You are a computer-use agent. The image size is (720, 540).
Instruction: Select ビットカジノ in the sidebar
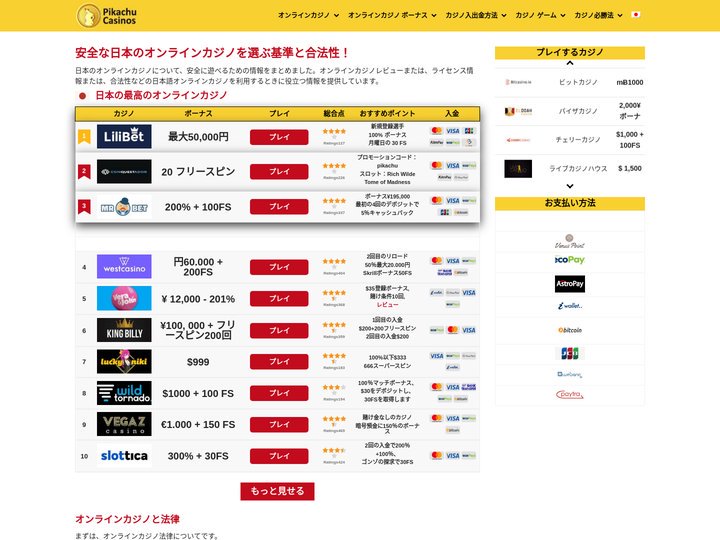578,82
